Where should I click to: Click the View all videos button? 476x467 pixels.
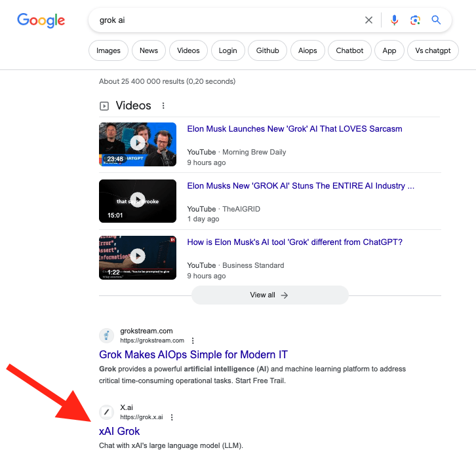click(x=270, y=295)
